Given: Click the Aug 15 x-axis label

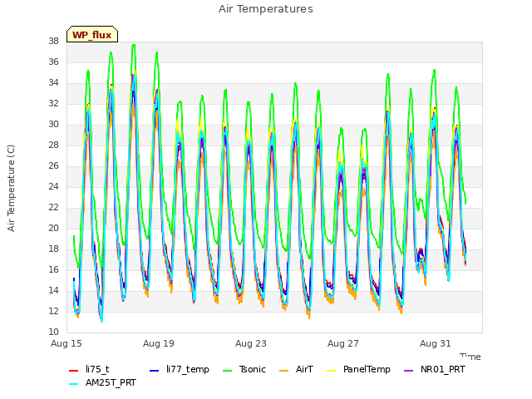Looking at the screenshot, I should 66,343.
